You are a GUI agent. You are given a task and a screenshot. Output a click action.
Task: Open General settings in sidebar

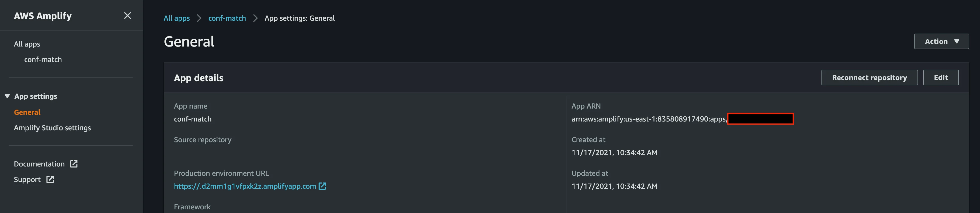pyautogui.click(x=27, y=112)
